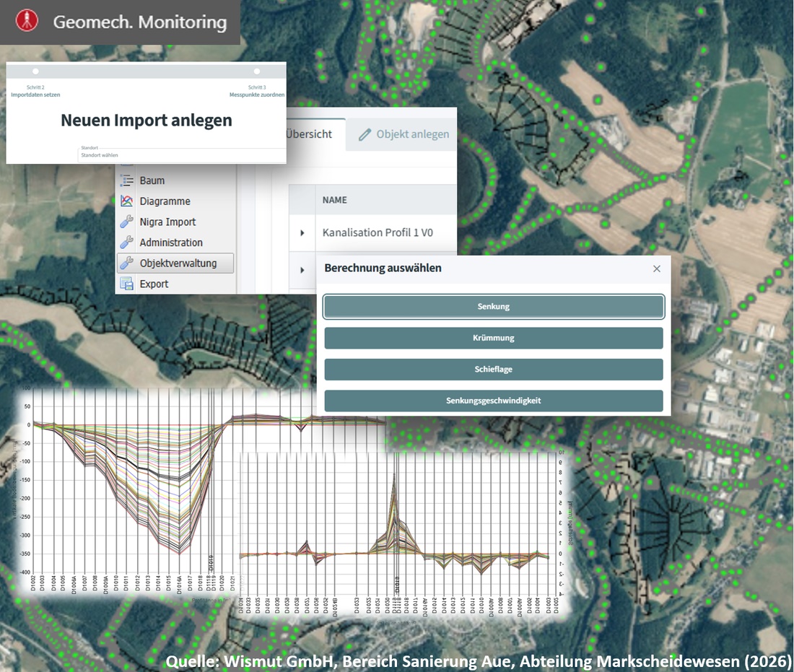Click the pencil icon on Objekt anlegen
The height and width of the screenshot is (672, 794).
(365, 134)
